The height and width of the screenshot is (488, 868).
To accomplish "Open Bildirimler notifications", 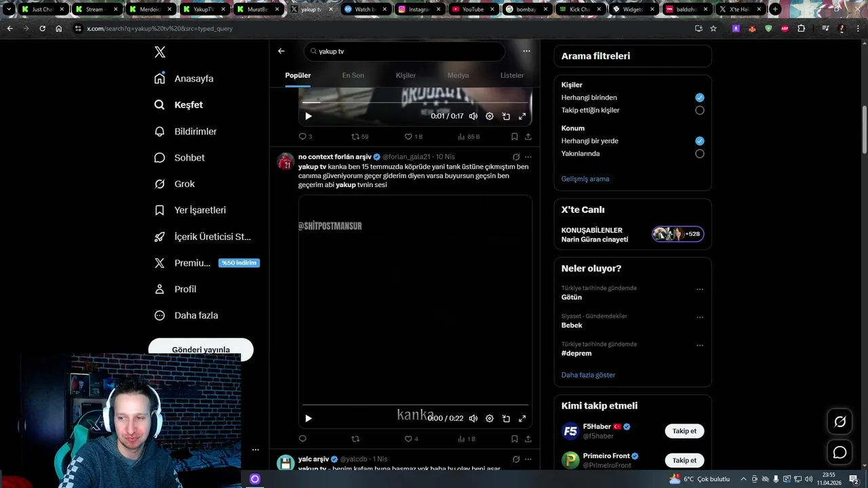I will [x=185, y=131].
